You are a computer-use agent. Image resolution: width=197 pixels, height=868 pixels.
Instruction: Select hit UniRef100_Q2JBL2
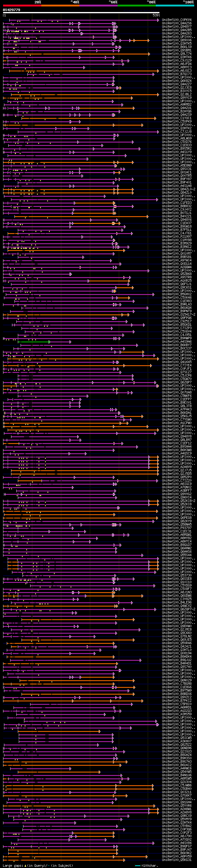coord(177,94)
